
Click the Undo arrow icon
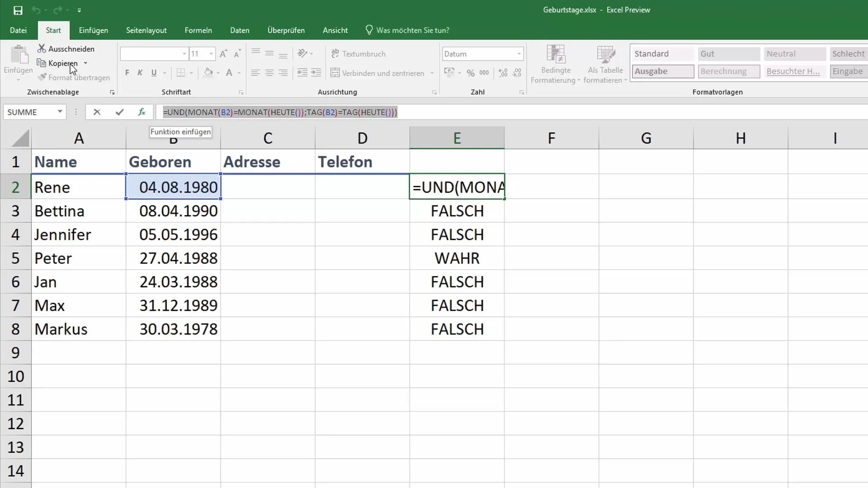pos(36,10)
